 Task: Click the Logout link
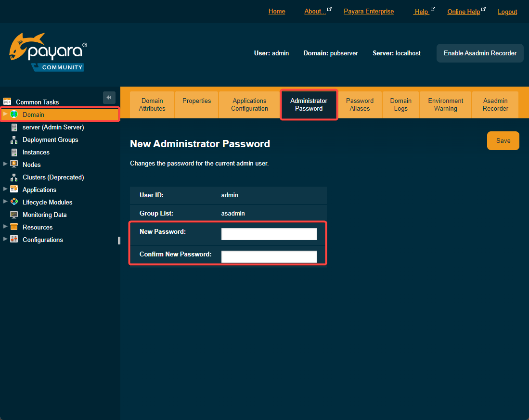(x=507, y=12)
